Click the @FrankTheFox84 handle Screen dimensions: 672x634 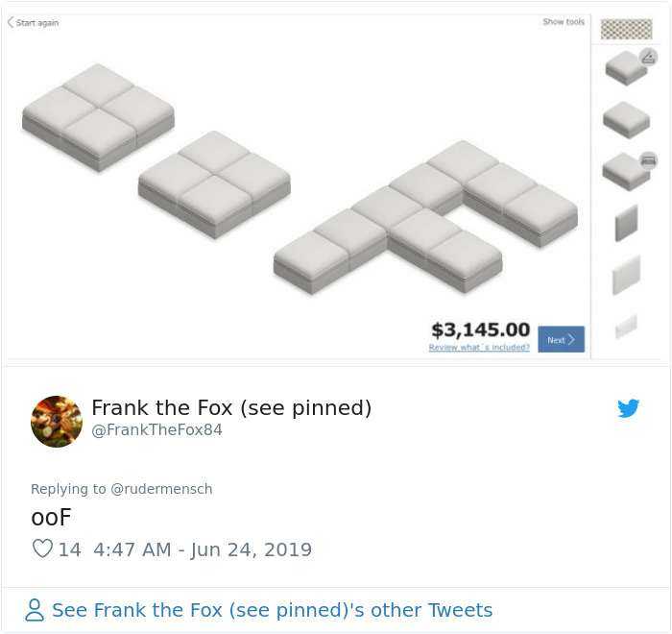tap(156, 430)
